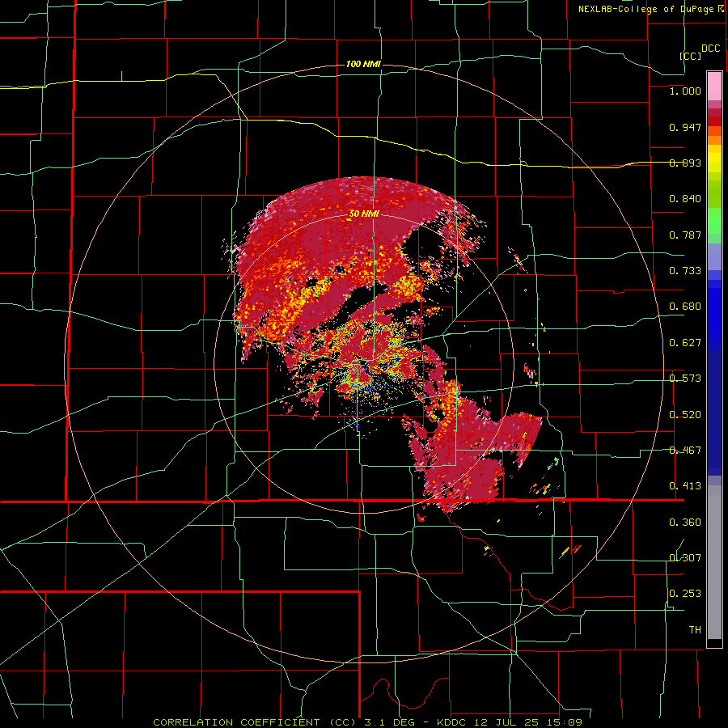Pick the gray lower section of color bar
728x728 pixels.
click(x=714, y=562)
